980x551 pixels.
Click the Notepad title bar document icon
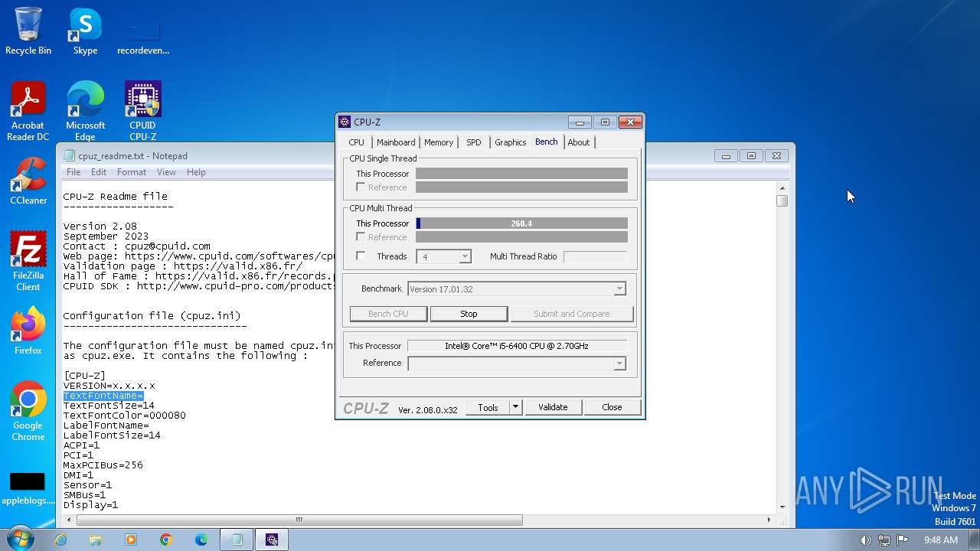(x=70, y=155)
